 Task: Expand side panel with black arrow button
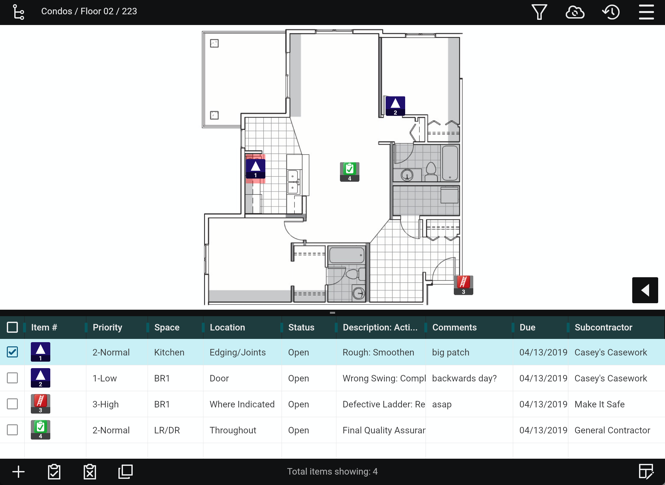(645, 290)
